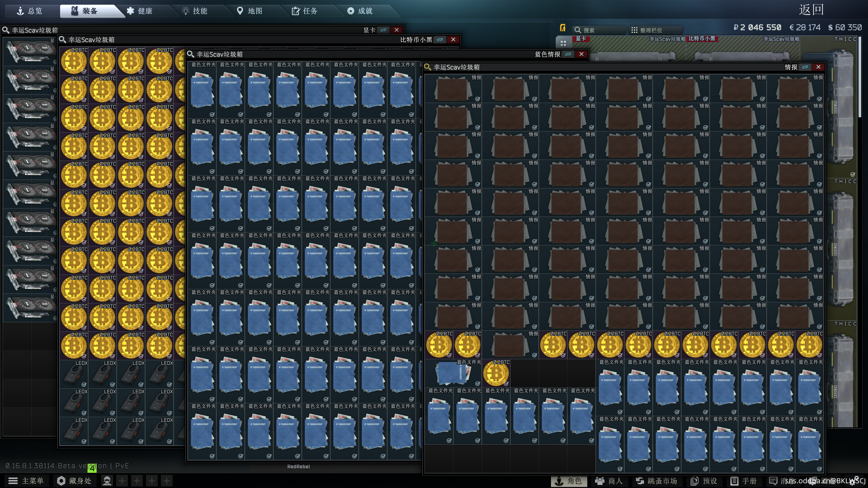Image resolution: width=868 pixels, height=488 pixels.
Task: Click the 搜索 stash search field
Action: pyautogui.click(x=599, y=30)
